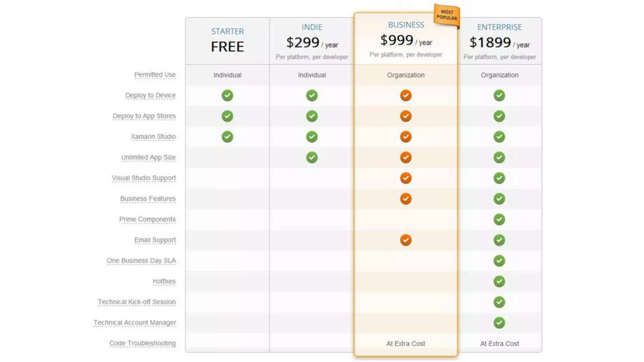Click the Indie plan Unlimited App Size checkmark
This screenshot has width=644, height=362.
coord(312,157)
